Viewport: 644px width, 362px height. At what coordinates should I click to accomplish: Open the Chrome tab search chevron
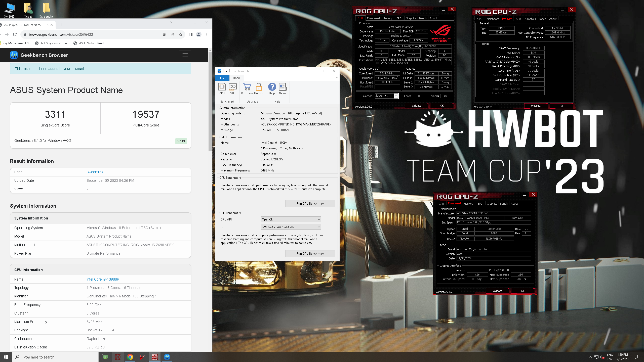pos(172,22)
